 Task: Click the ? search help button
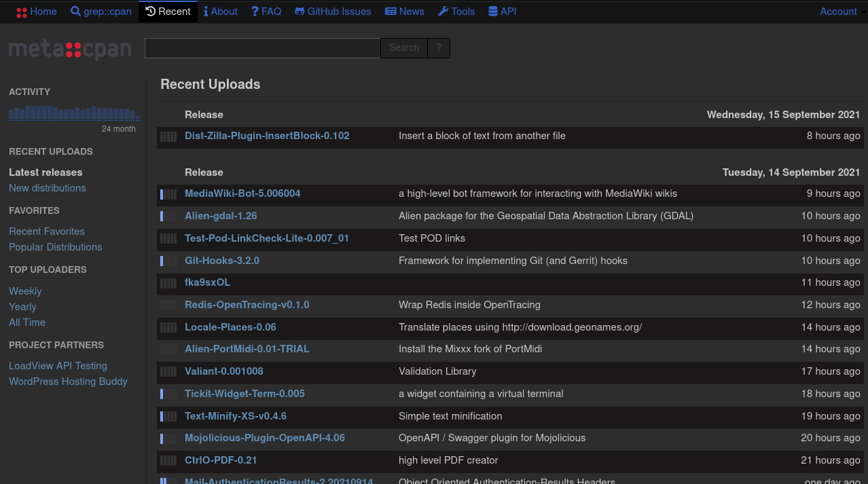(x=439, y=48)
